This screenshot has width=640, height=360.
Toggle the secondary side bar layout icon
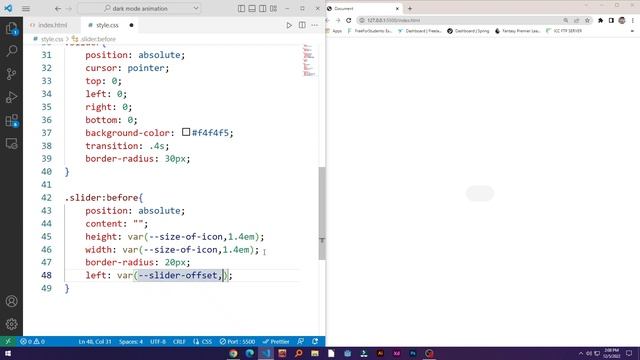(263, 9)
